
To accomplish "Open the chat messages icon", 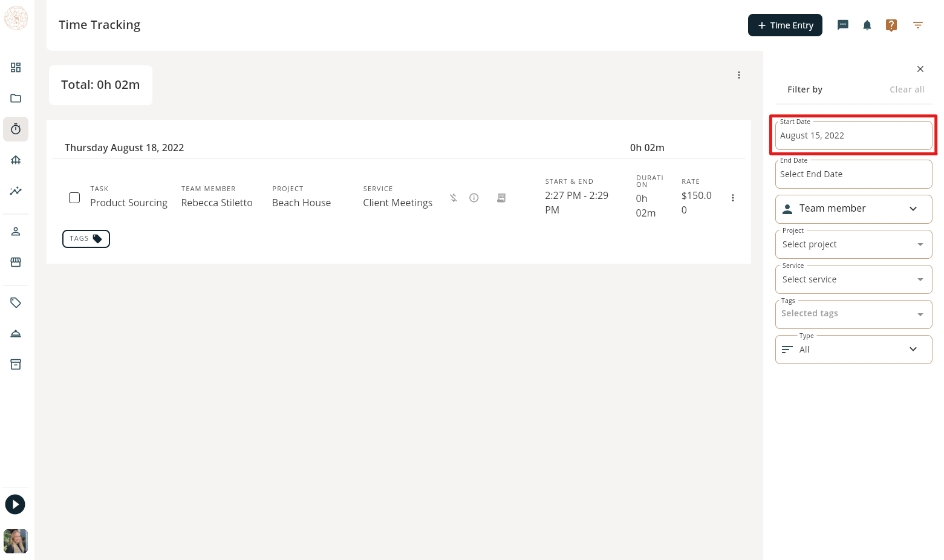I will pyautogui.click(x=843, y=25).
